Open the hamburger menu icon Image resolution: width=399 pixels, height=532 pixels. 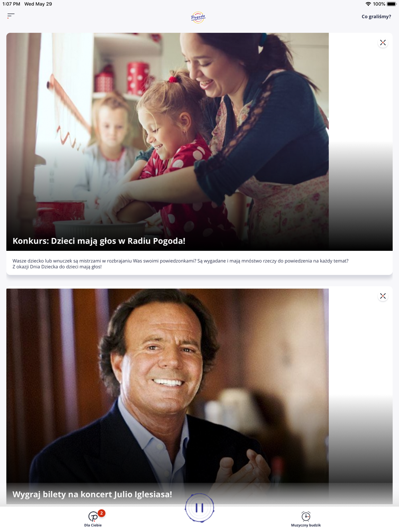click(x=11, y=16)
